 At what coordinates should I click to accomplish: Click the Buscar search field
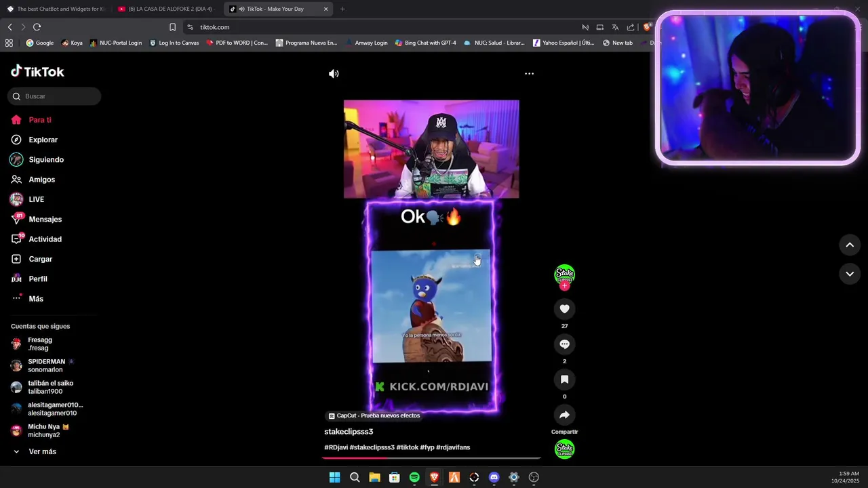coord(54,96)
